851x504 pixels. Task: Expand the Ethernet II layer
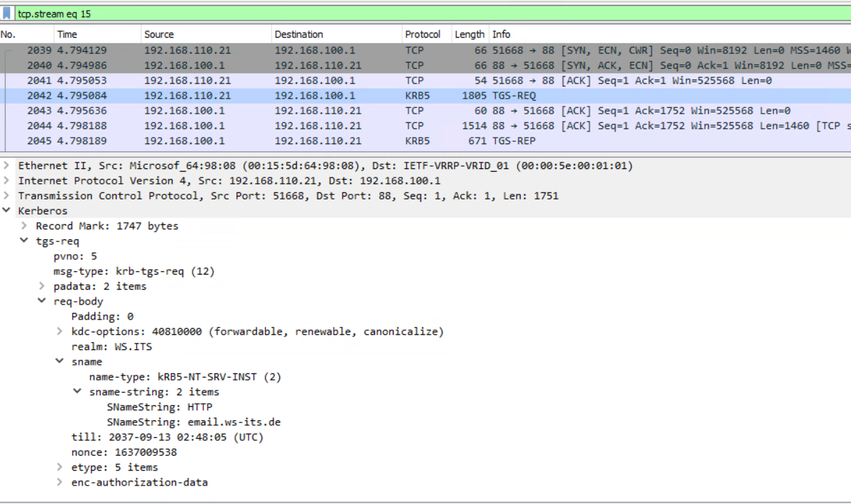point(6,165)
